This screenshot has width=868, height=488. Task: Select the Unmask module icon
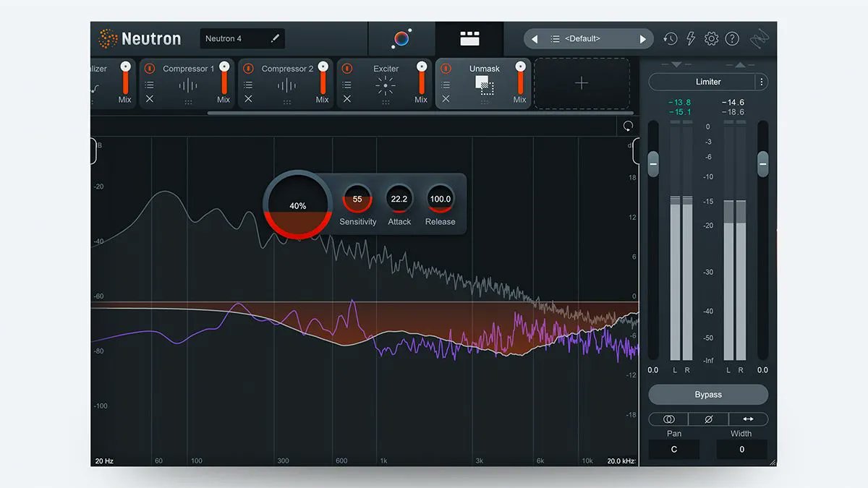[483, 85]
